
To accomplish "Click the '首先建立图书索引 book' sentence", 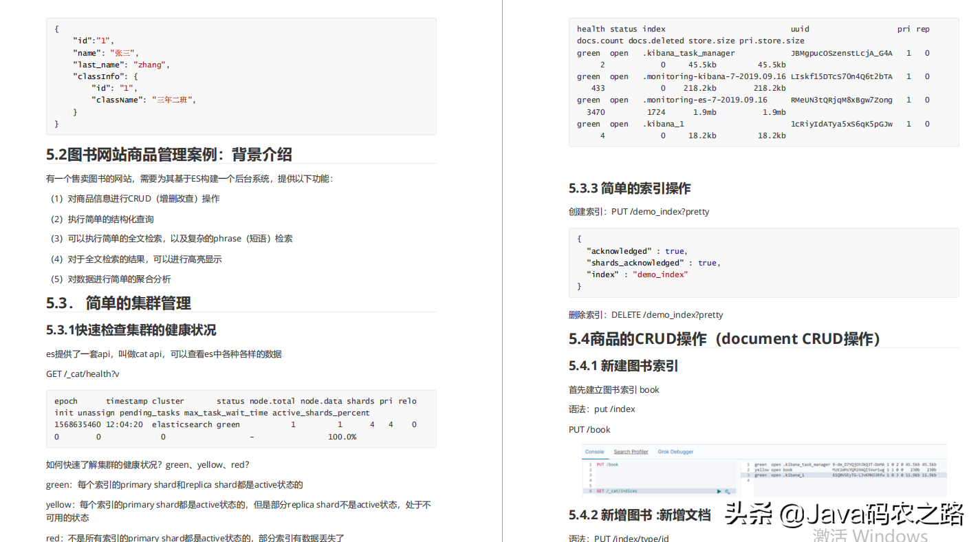I will [614, 390].
